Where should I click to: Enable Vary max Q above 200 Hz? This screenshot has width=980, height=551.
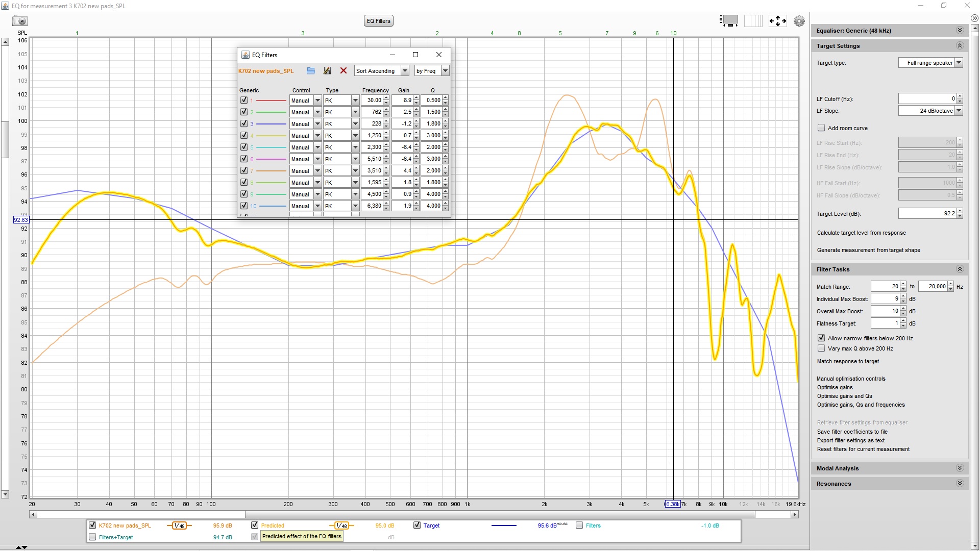[821, 348]
